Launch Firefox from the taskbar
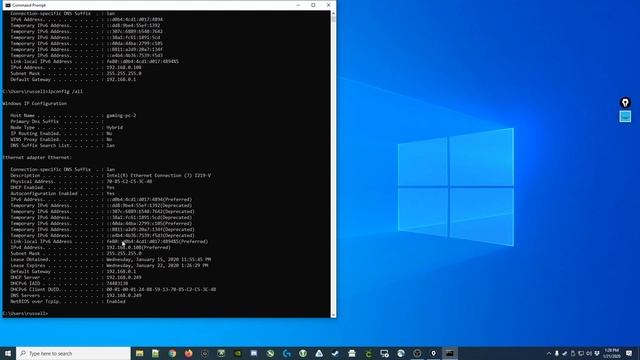Viewport: 640px width, 360px height. click(189, 353)
